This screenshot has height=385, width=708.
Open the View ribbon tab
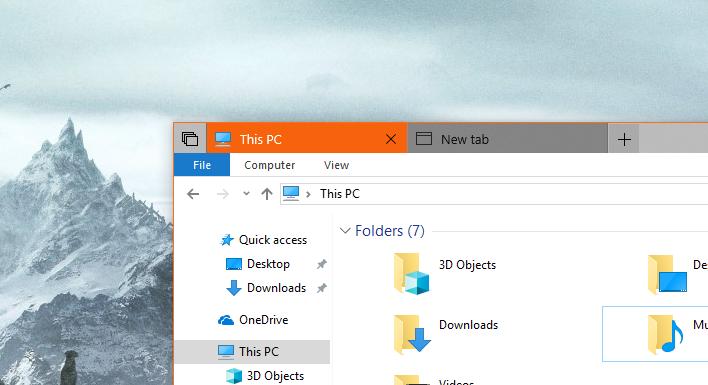(x=336, y=165)
